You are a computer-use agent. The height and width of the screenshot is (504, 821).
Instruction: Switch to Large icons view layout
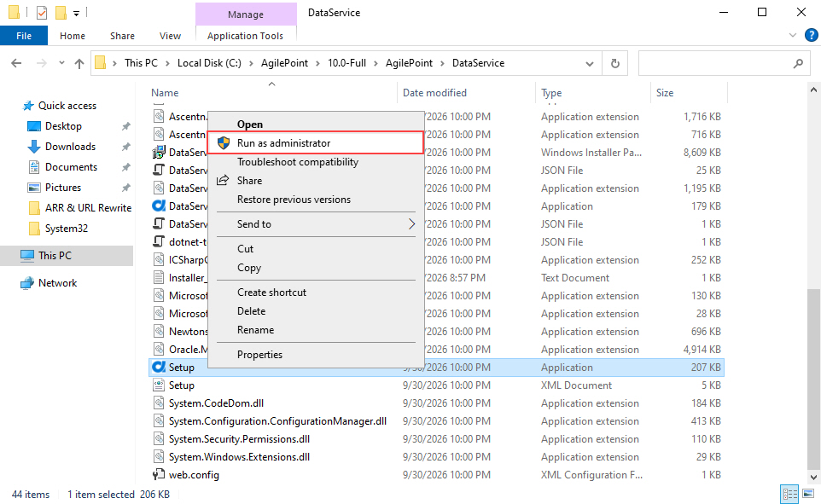(x=808, y=494)
